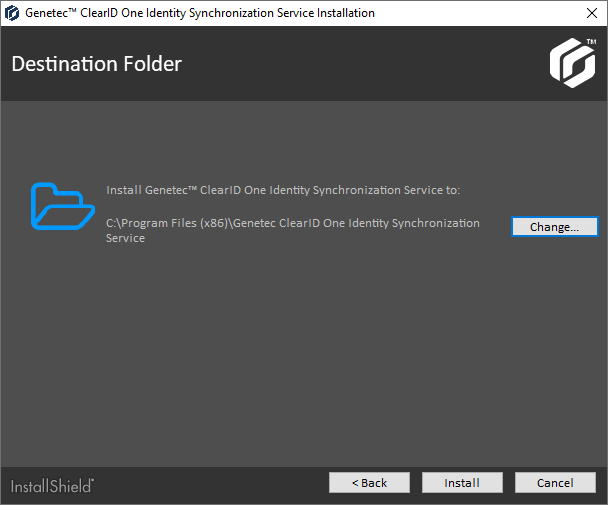Click the blue open folder icon
Viewport: 608px width, 505px height.
tap(56, 206)
